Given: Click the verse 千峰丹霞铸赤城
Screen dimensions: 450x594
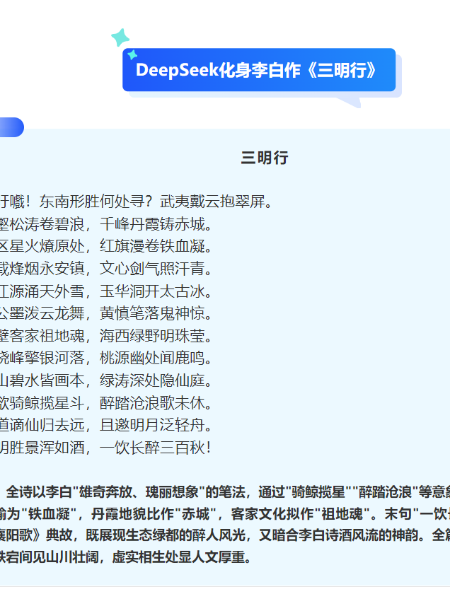Looking at the screenshot, I should point(156,224).
